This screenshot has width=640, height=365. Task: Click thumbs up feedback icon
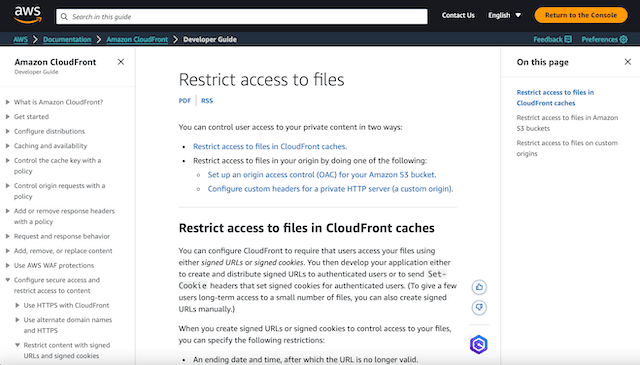(479, 287)
